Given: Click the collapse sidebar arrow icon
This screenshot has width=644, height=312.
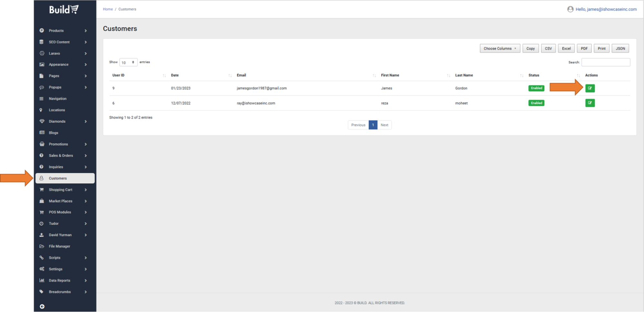Looking at the screenshot, I should (x=42, y=307).
